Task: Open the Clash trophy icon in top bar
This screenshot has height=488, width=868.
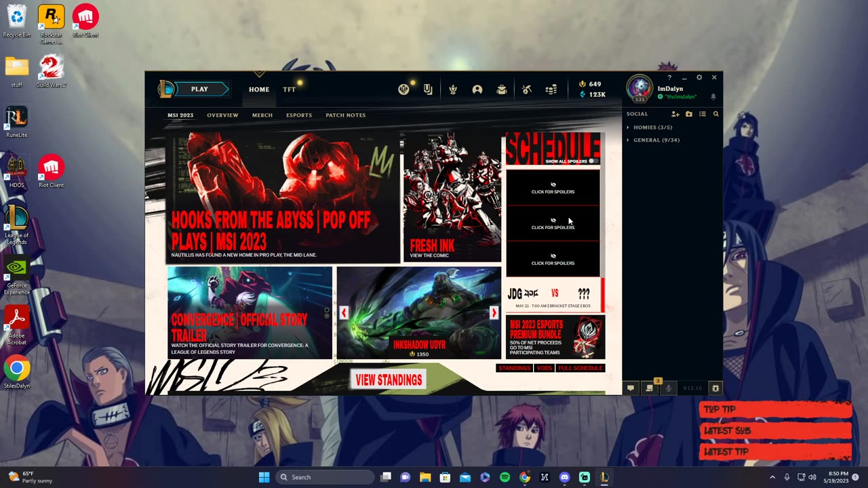Action: click(x=453, y=89)
